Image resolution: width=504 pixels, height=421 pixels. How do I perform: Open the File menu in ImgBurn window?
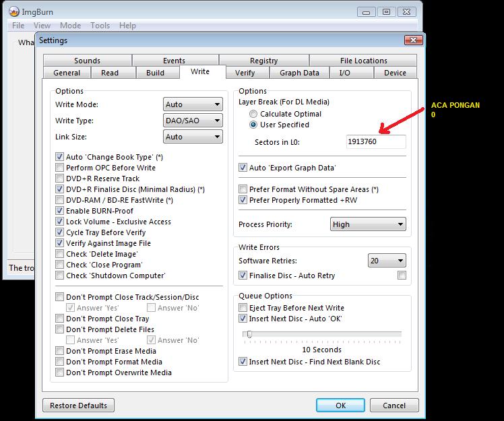tap(18, 26)
